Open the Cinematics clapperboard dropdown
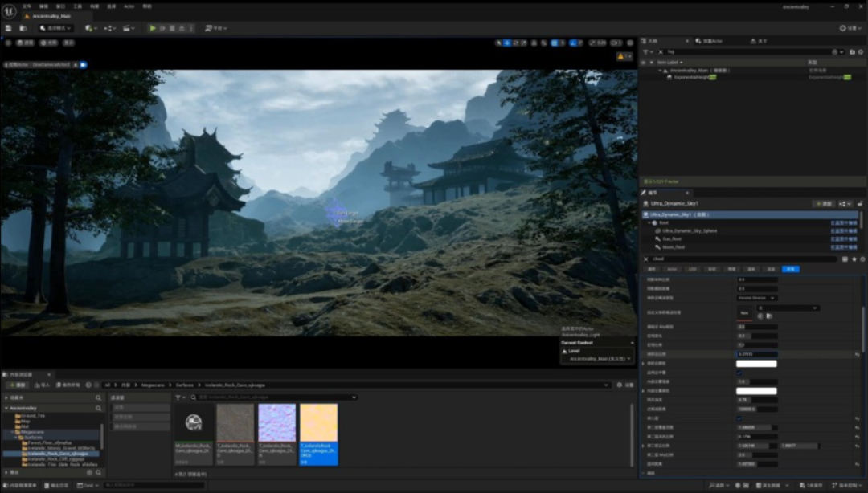 pos(129,28)
